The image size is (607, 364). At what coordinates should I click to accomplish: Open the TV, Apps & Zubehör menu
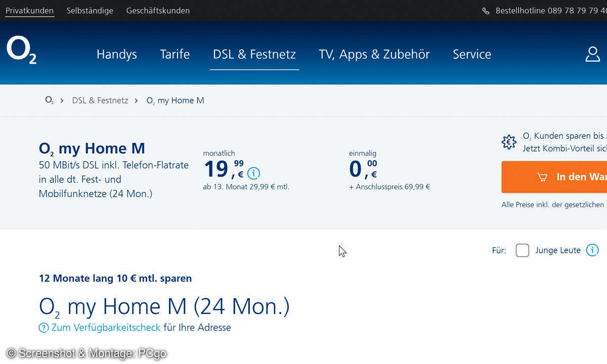(x=374, y=54)
